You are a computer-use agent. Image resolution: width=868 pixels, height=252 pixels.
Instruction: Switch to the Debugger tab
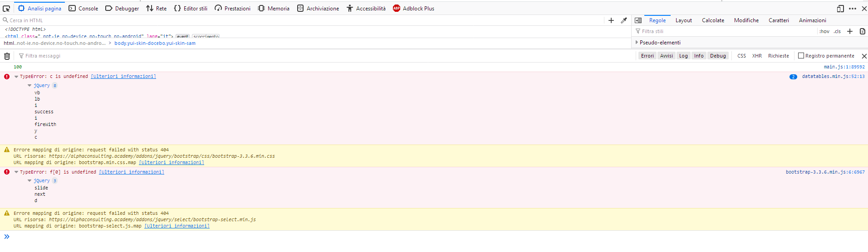122,9
